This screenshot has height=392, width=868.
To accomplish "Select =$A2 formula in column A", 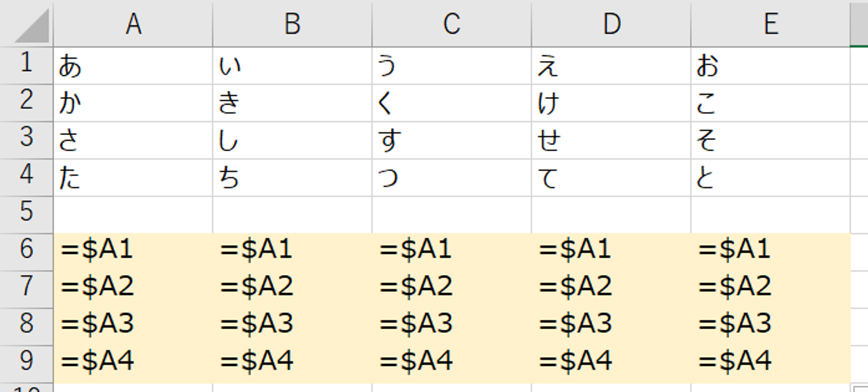I will point(133,290).
